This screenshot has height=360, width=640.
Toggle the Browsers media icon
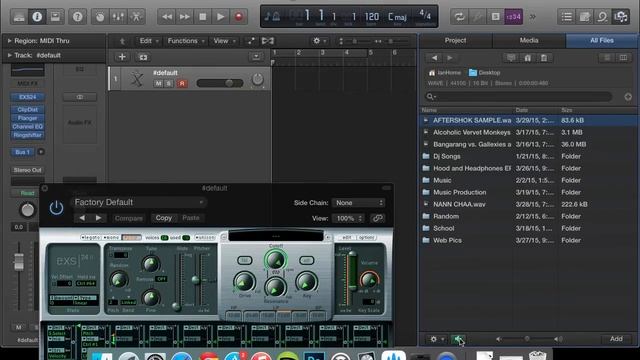pyautogui.click(x=621, y=17)
